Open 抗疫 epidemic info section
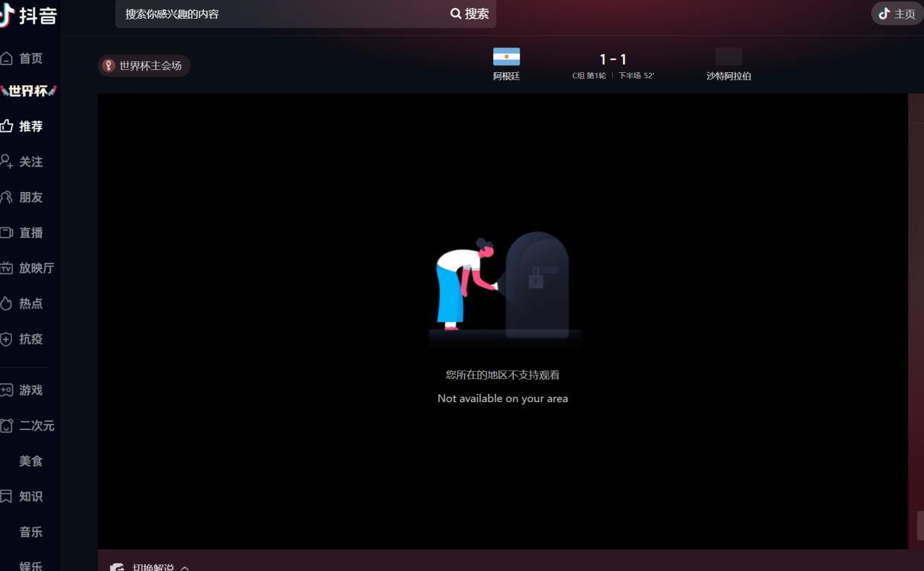Image resolution: width=924 pixels, height=571 pixels. [23, 339]
